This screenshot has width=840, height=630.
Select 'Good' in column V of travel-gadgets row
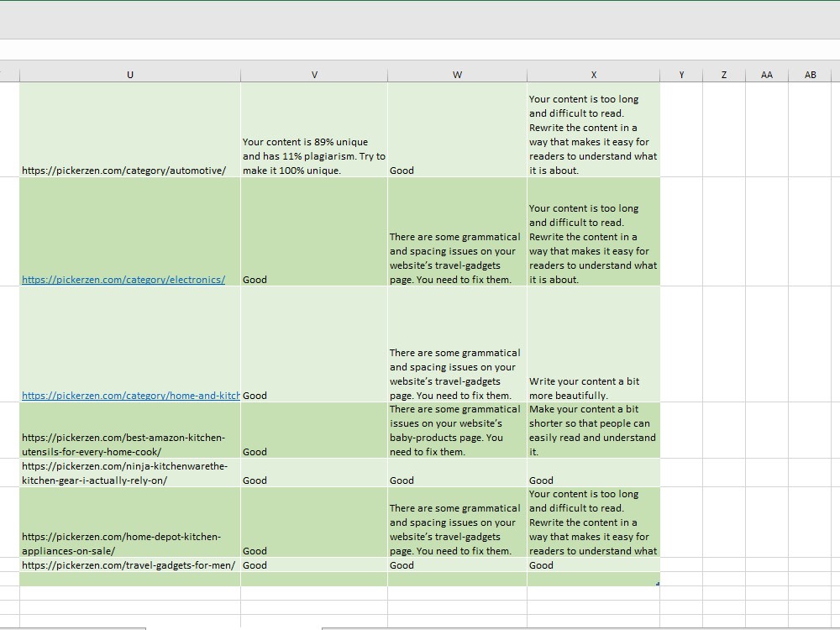coord(314,564)
